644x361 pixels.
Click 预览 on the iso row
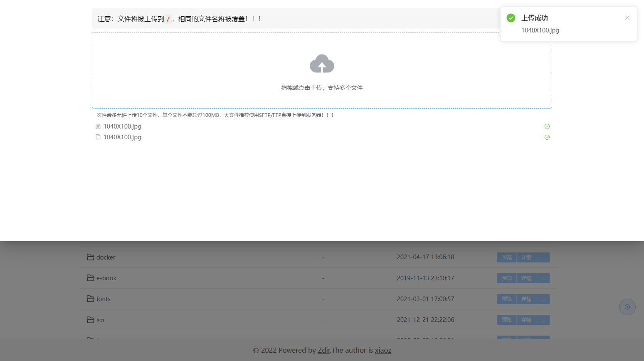pos(506,320)
